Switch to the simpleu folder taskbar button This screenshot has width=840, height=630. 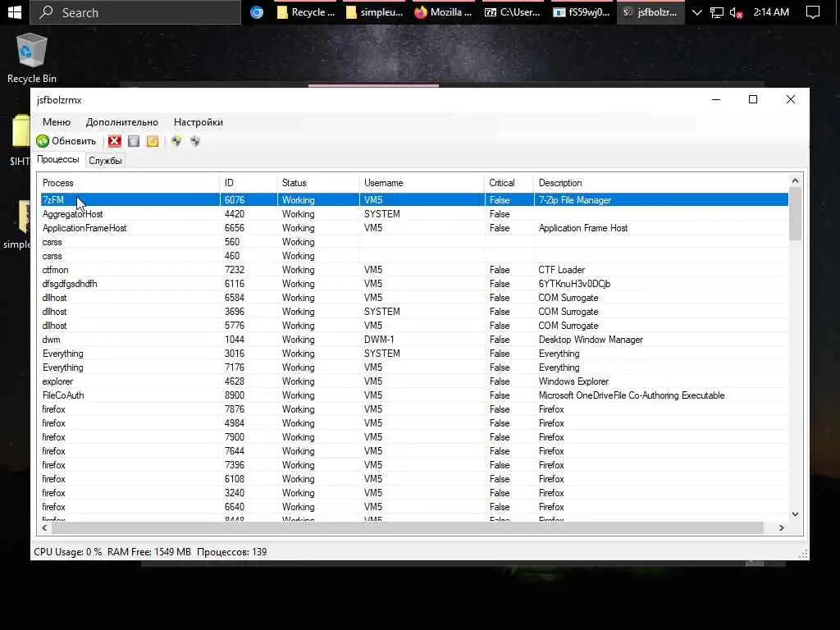374,12
